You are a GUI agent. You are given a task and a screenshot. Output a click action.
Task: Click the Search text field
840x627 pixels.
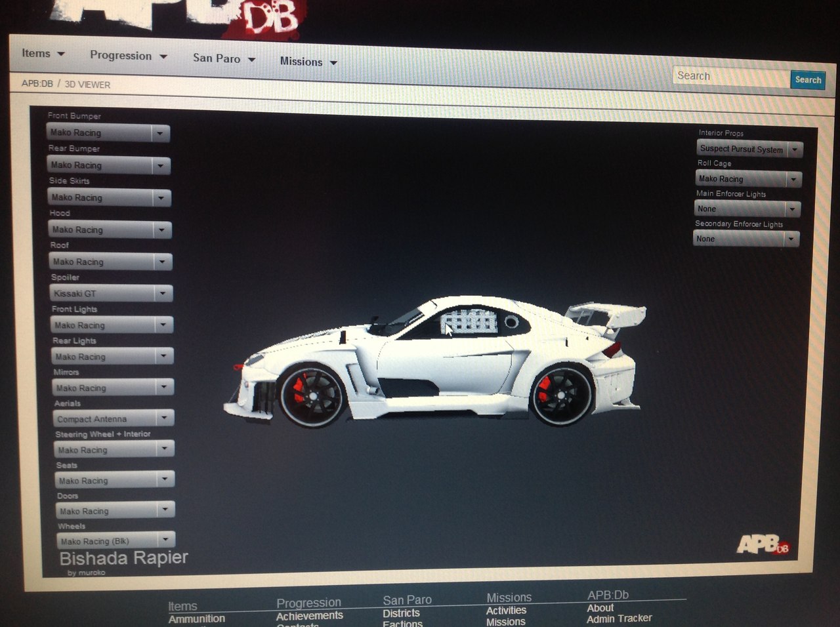(x=730, y=77)
